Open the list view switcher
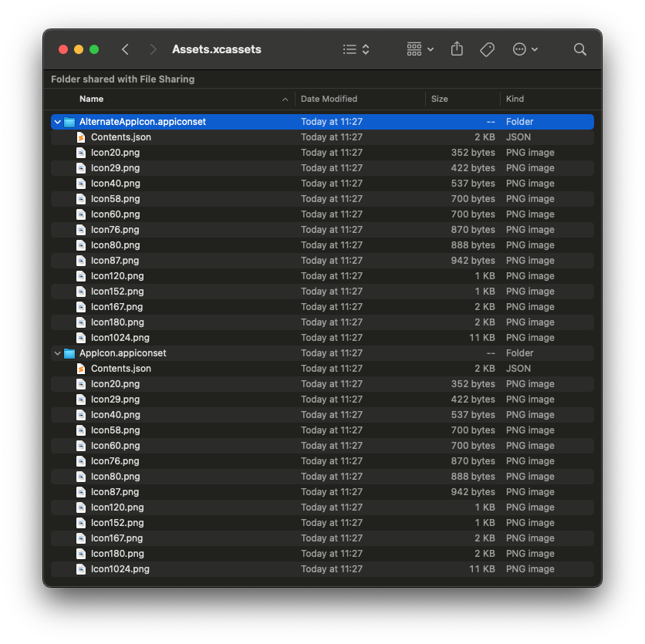This screenshot has width=645, height=644. point(356,49)
